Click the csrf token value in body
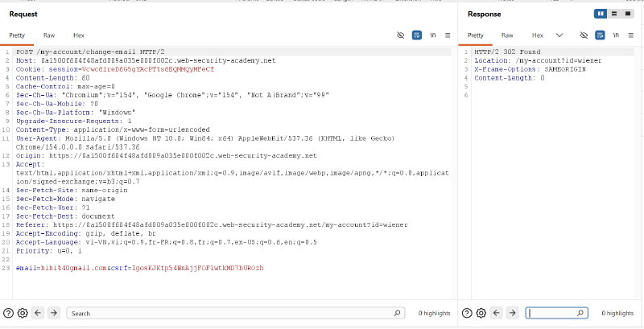The width and height of the screenshot is (644, 329). (x=197, y=269)
